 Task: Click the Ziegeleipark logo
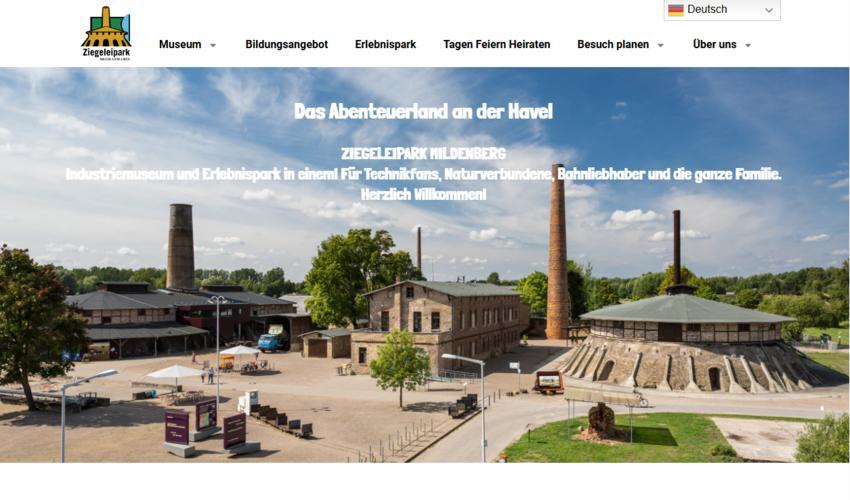click(106, 34)
